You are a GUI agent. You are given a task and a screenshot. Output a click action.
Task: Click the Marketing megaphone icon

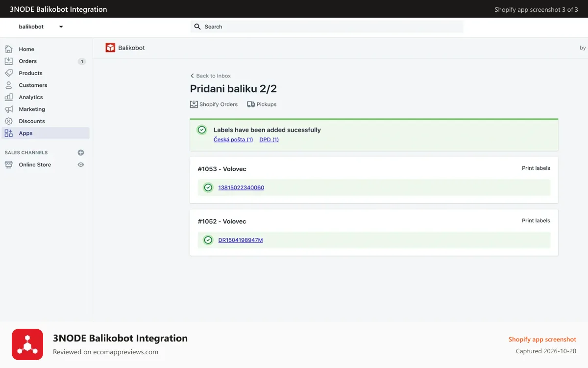9,109
